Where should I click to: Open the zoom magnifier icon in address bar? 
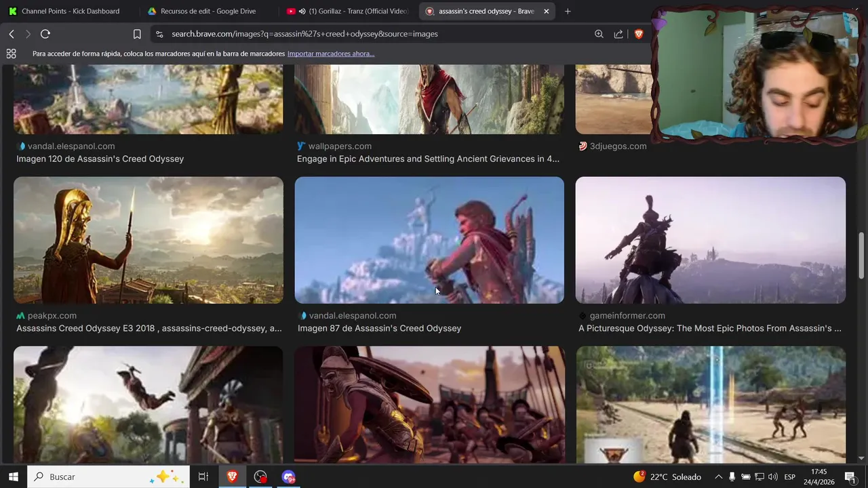599,34
